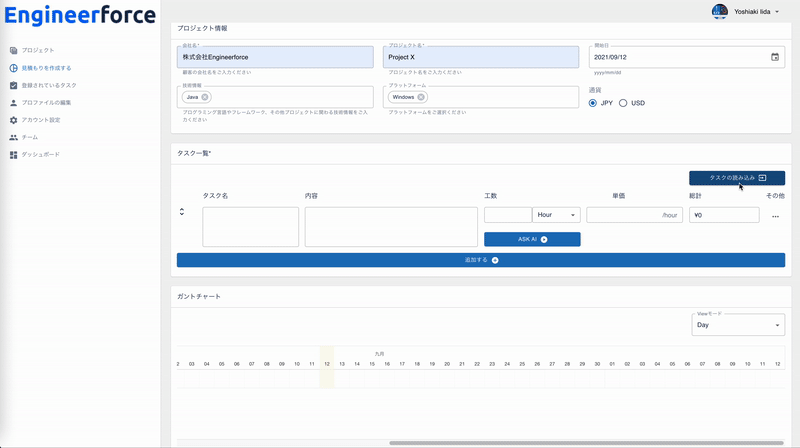Select the USD currency radio button

tap(623, 103)
